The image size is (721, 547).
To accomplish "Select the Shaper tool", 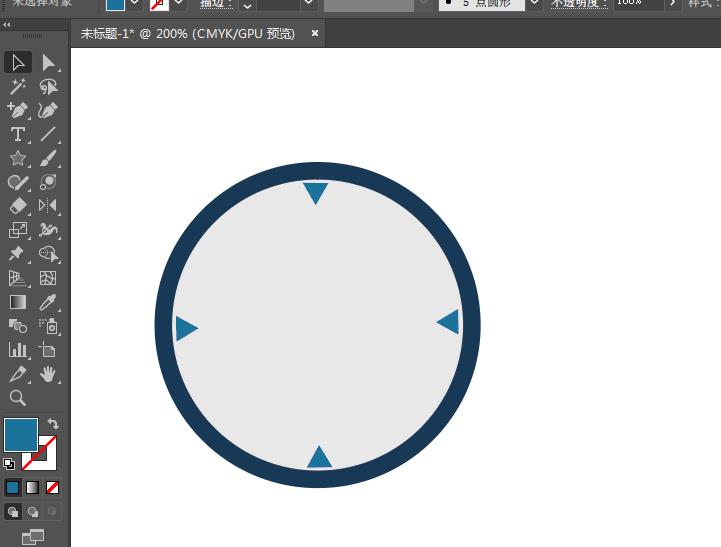I will 18,182.
